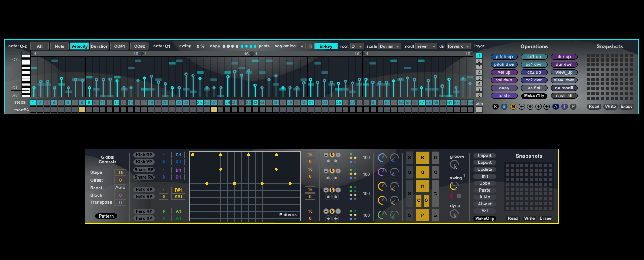Click the down arrow shift icon in Operations
644x260 pixels.
538,107
